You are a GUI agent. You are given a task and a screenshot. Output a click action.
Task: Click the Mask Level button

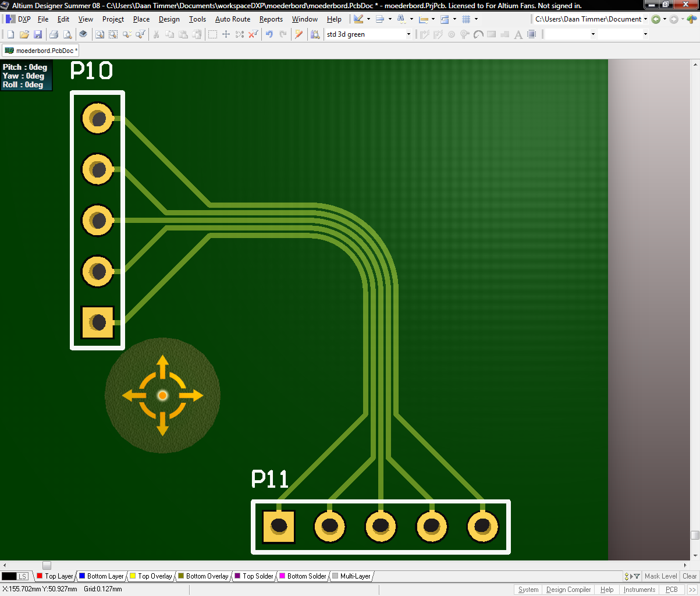click(x=660, y=576)
